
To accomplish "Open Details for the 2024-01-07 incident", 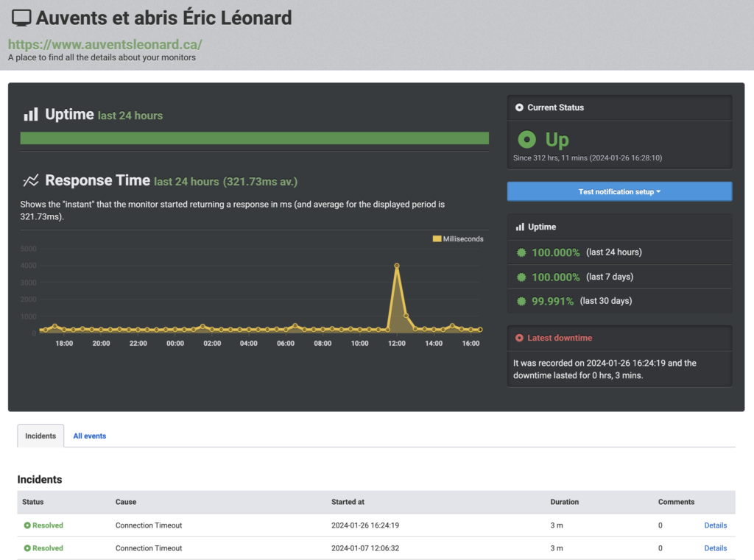I will coord(715,548).
